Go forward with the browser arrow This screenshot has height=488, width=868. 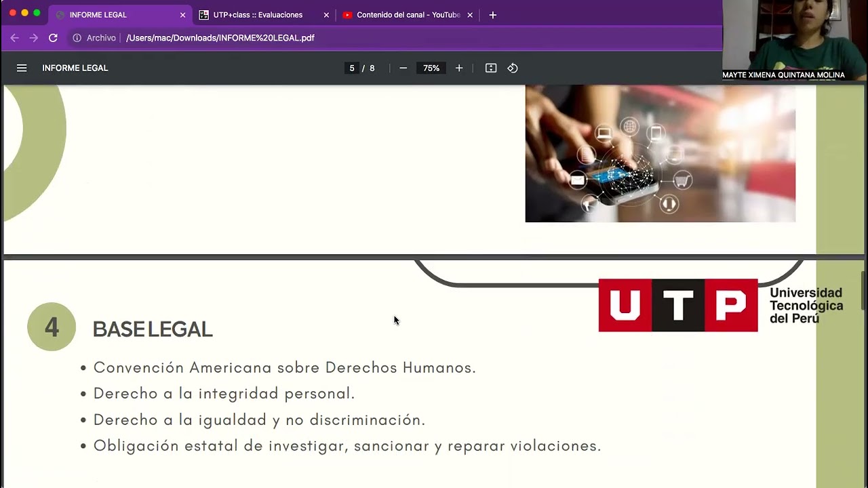coord(34,38)
